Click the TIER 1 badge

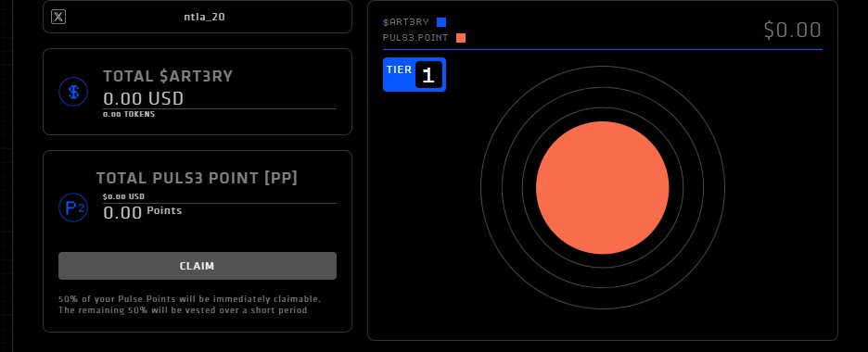tap(415, 75)
